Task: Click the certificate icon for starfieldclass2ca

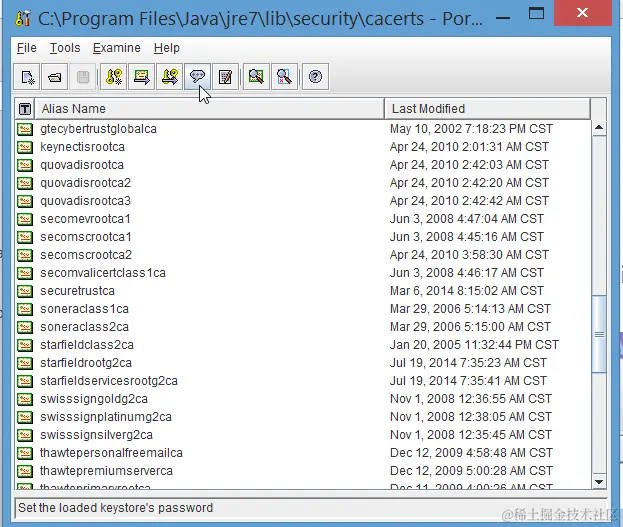Action: (x=25, y=345)
